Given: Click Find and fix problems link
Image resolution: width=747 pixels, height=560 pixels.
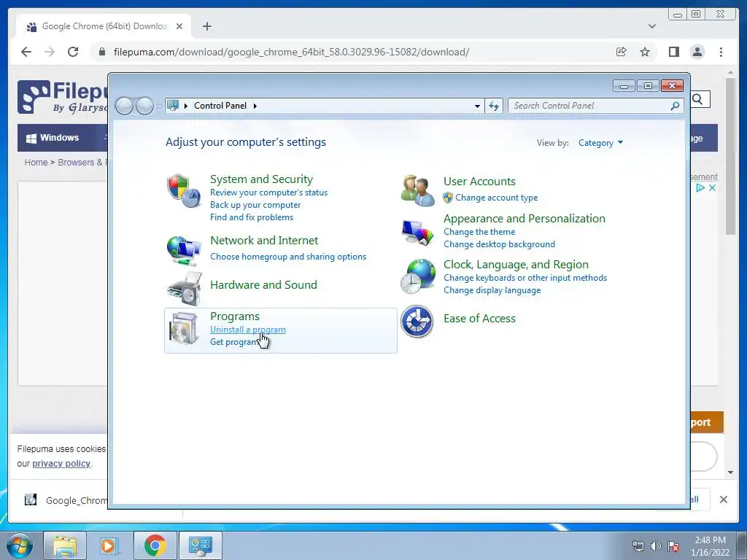Looking at the screenshot, I should click(x=252, y=217).
